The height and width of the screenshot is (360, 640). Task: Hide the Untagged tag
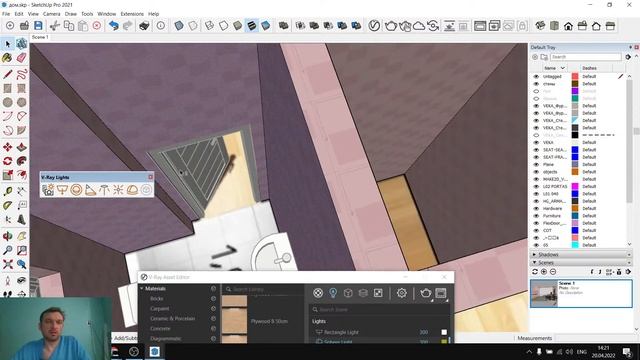click(536, 76)
